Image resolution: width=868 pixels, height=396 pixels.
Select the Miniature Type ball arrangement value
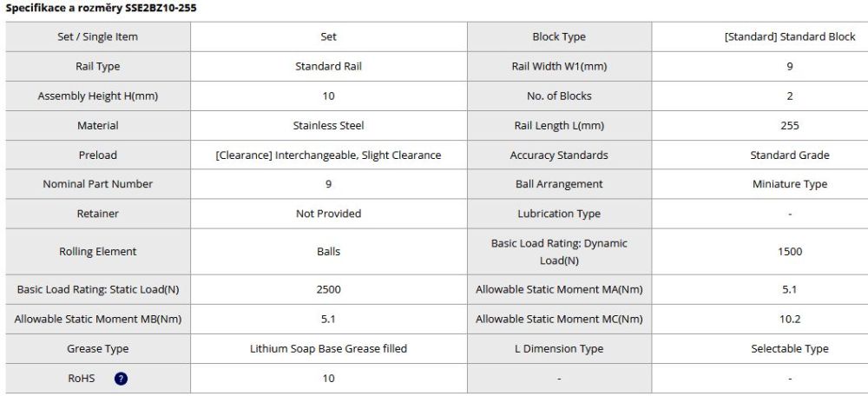click(x=789, y=184)
